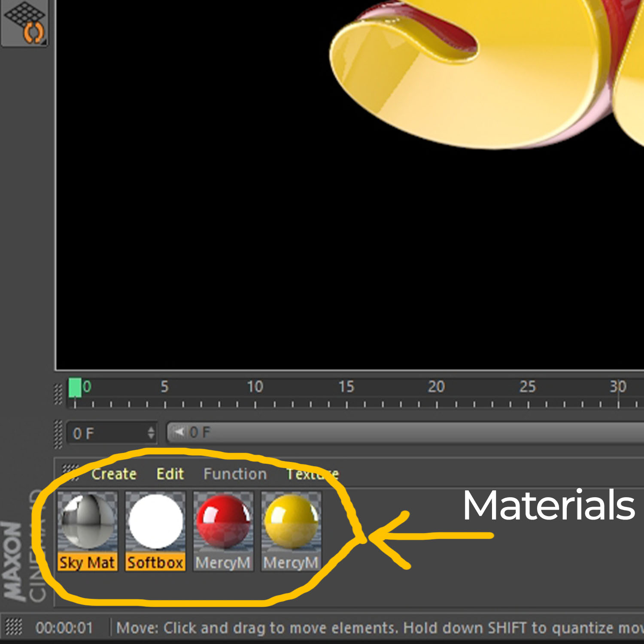644x644 pixels.
Task: Click frame 10 on the timeline ruler
Action: click(x=255, y=387)
